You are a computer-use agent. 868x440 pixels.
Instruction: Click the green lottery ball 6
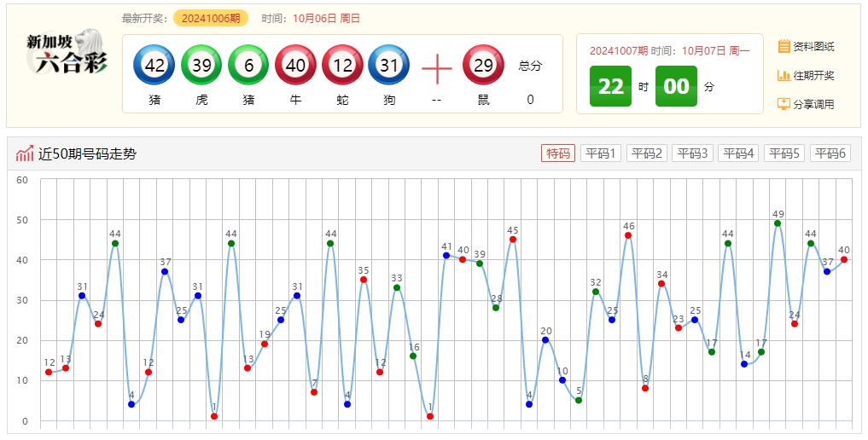248,66
